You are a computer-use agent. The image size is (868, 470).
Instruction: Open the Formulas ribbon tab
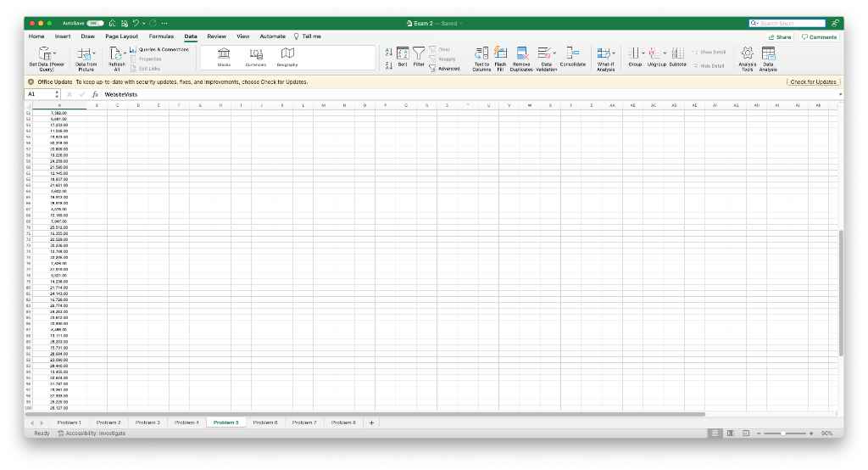click(161, 36)
